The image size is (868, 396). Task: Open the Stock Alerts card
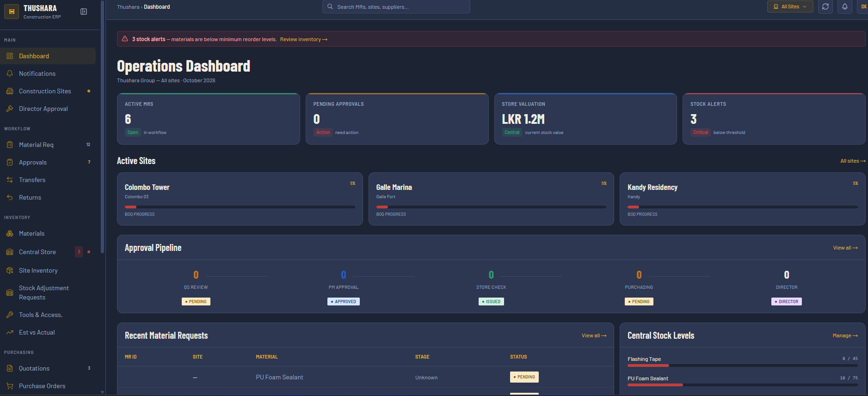pos(774,119)
